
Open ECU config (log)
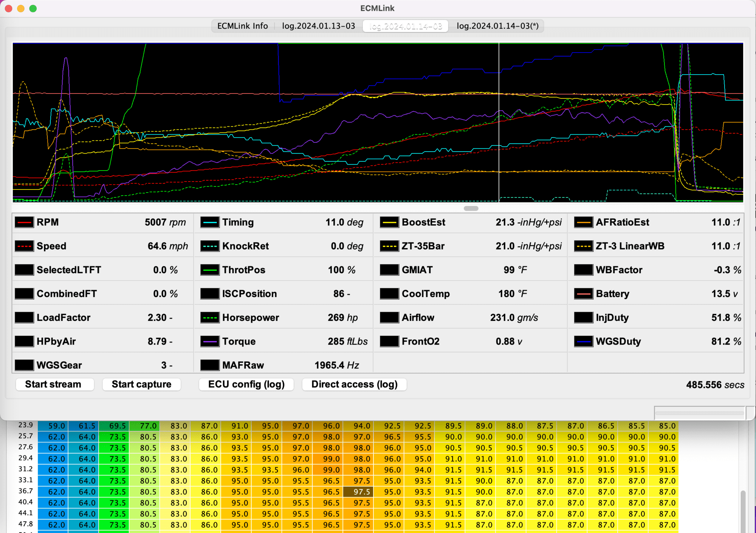coord(246,384)
